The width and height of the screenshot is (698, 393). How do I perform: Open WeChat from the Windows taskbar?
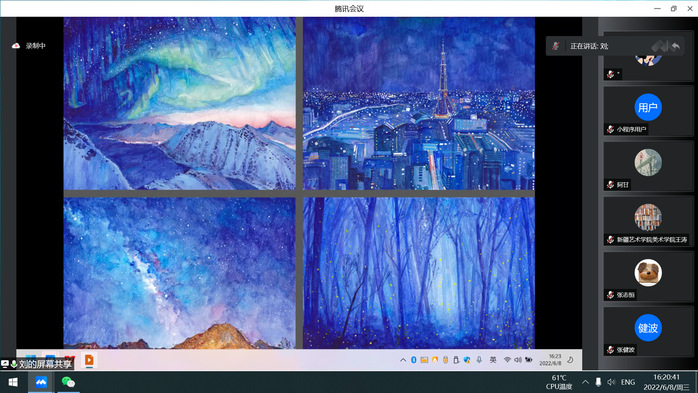(x=68, y=382)
